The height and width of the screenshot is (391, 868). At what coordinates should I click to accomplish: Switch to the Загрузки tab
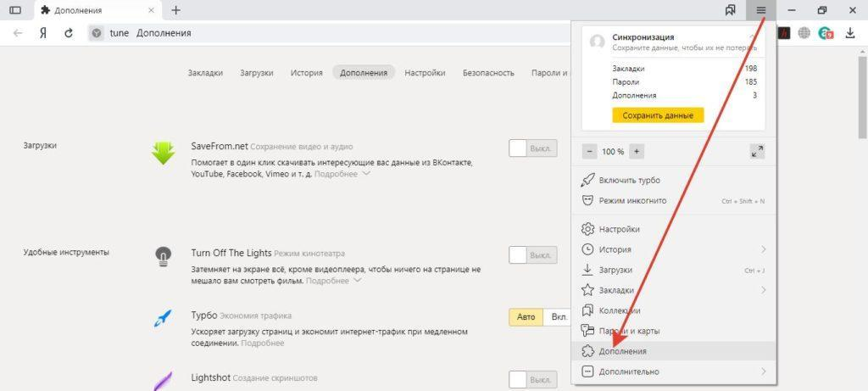(x=256, y=73)
